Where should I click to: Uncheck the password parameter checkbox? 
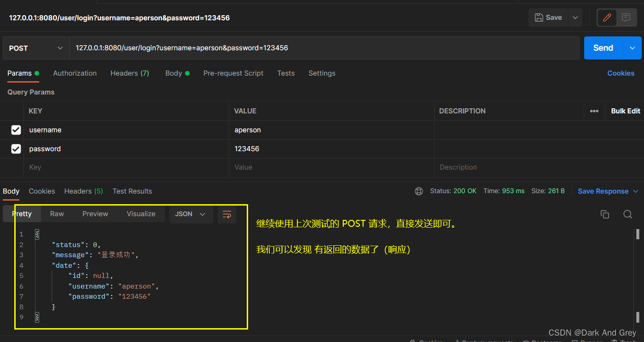pos(16,149)
